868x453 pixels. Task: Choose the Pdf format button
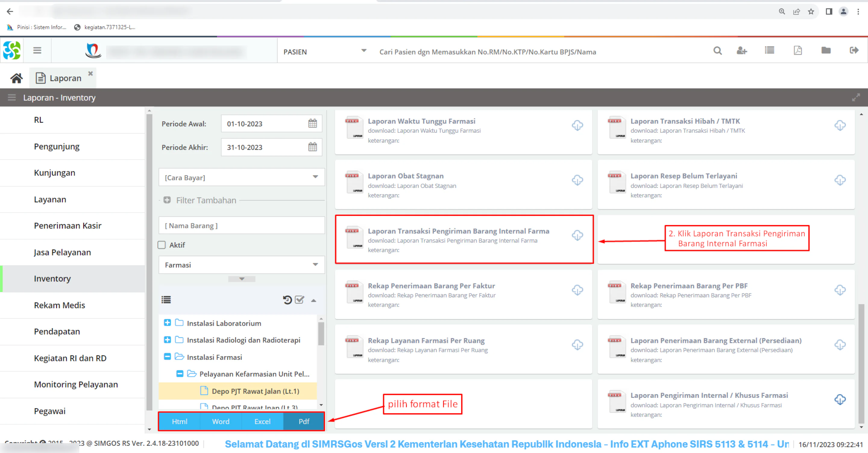click(x=304, y=422)
